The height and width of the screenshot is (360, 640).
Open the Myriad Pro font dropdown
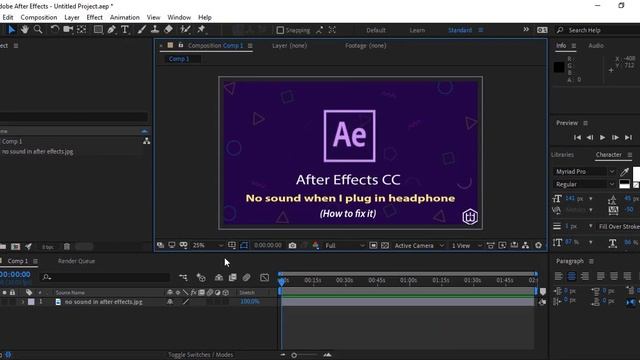[x=584, y=171]
